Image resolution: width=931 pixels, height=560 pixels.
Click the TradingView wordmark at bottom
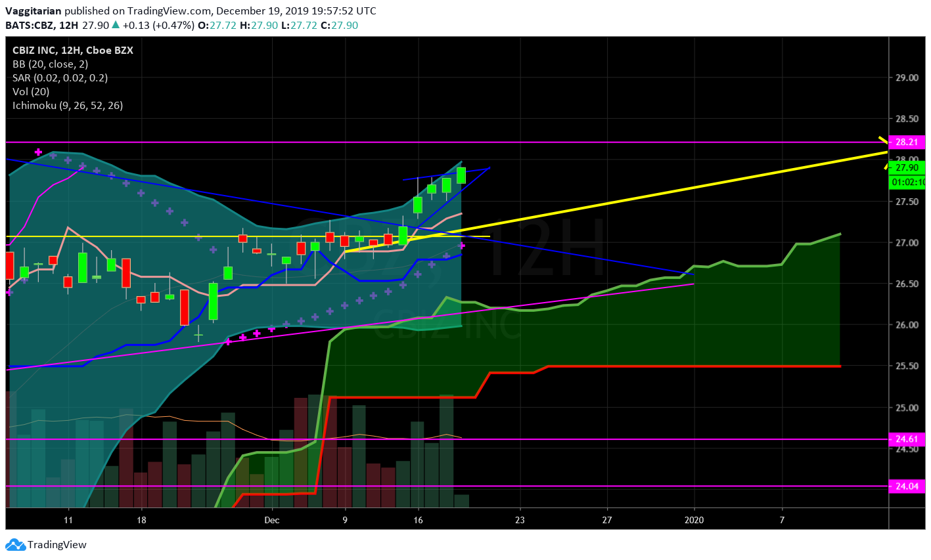click(x=57, y=545)
